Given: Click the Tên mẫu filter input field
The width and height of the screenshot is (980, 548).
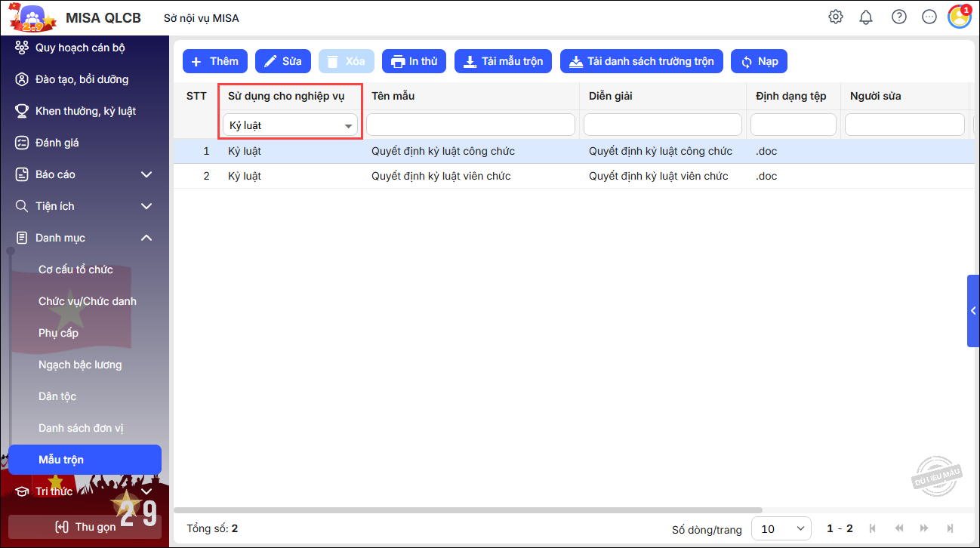Looking at the screenshot, I should (470, 125).
